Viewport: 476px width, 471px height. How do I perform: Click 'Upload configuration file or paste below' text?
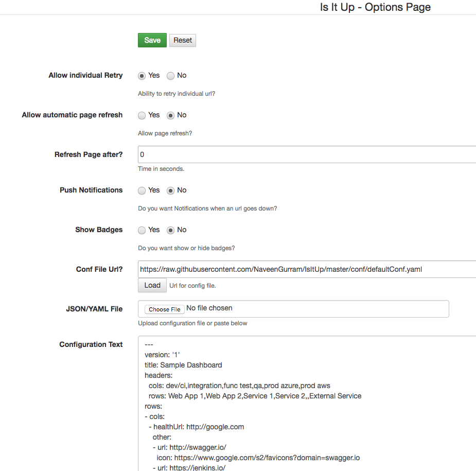[192, 323]
